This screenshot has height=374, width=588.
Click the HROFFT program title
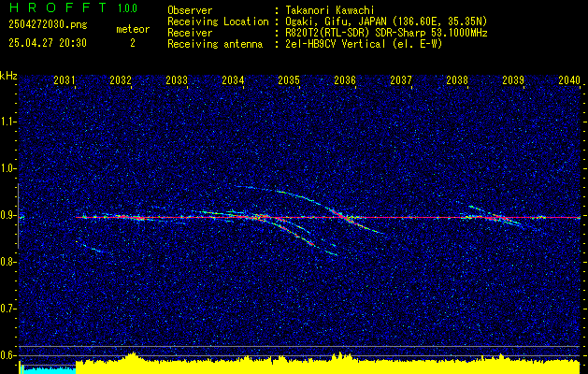58,7
